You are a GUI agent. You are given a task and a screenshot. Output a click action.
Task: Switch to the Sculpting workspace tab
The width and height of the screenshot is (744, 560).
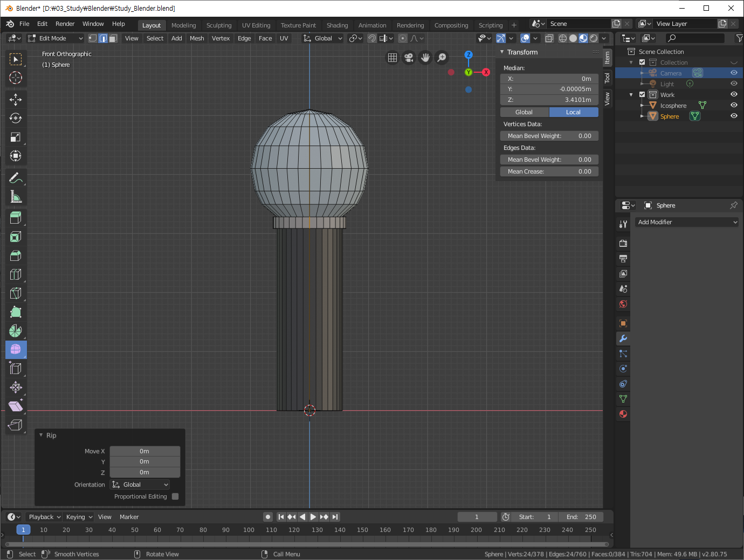point(219,25)
